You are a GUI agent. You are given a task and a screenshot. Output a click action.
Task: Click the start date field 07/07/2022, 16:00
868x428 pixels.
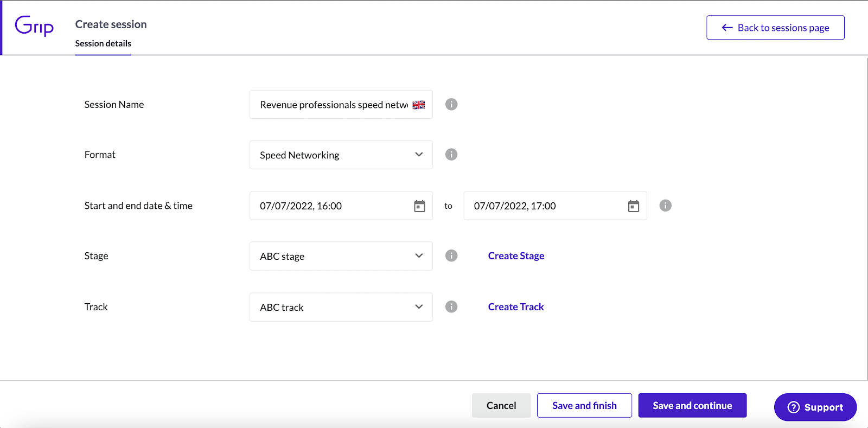341,206
